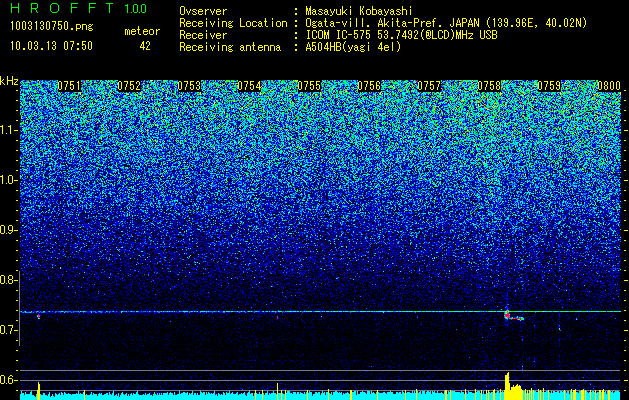
Task: Click the Receiving antenna label
Action: (230, 47)
